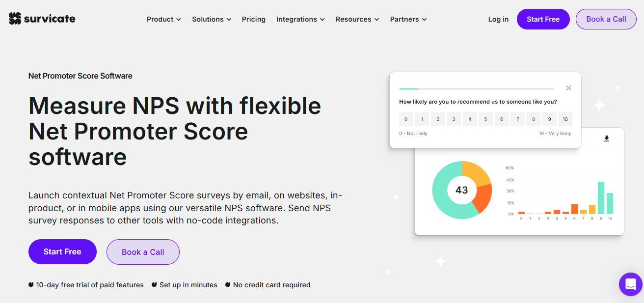Click the Survicate logo icon

pos(14,19)
